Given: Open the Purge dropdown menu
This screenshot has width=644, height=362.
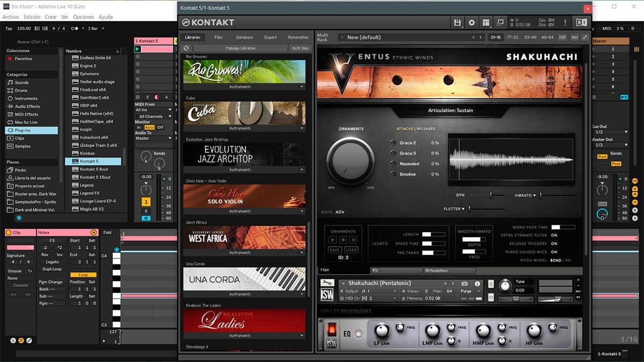Looking at the screenshot, I should 470,291.
